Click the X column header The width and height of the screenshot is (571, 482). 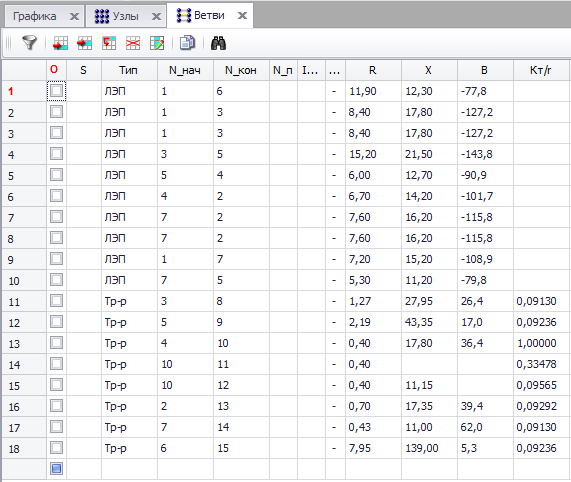429,70
